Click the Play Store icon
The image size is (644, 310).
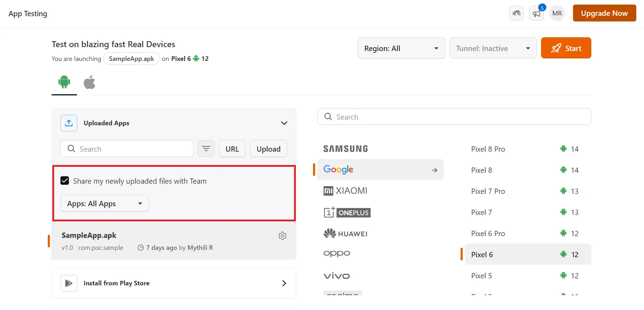[x=69, y=283]
